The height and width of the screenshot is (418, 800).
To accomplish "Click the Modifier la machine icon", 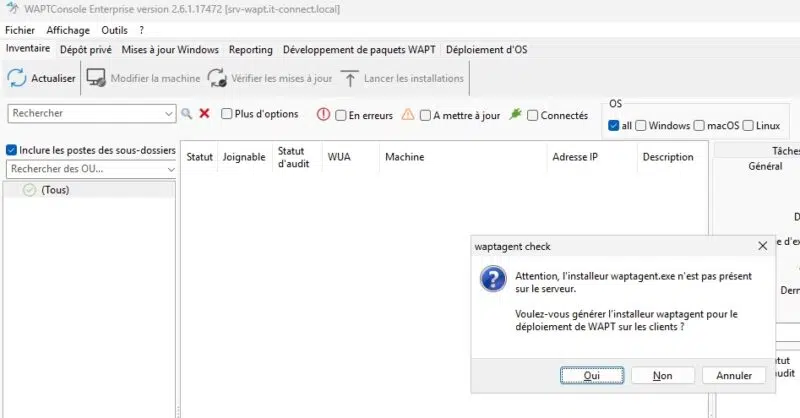I will coord(96,78).
